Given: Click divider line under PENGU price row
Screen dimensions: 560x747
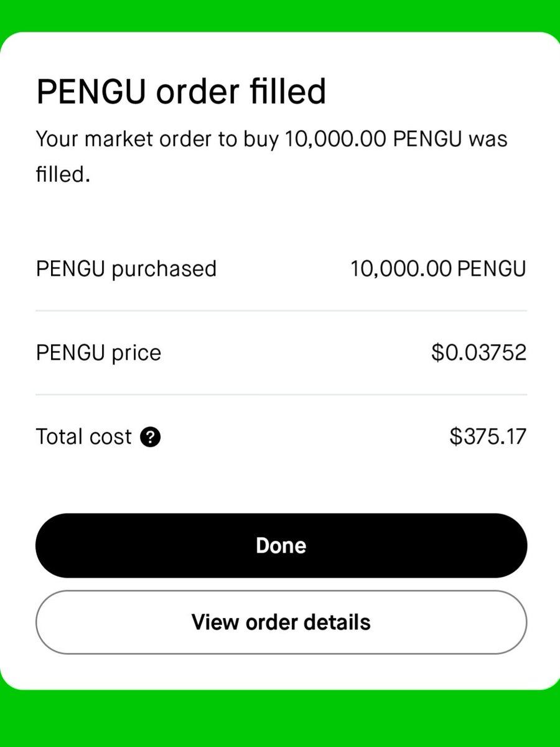Looking at the screenshot, I should coord(281,394).
